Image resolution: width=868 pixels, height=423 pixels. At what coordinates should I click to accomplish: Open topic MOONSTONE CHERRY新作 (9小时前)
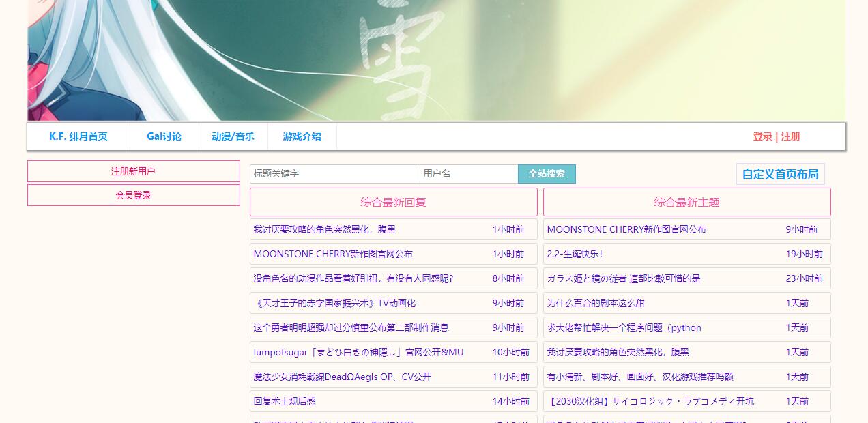click(626, 229)
